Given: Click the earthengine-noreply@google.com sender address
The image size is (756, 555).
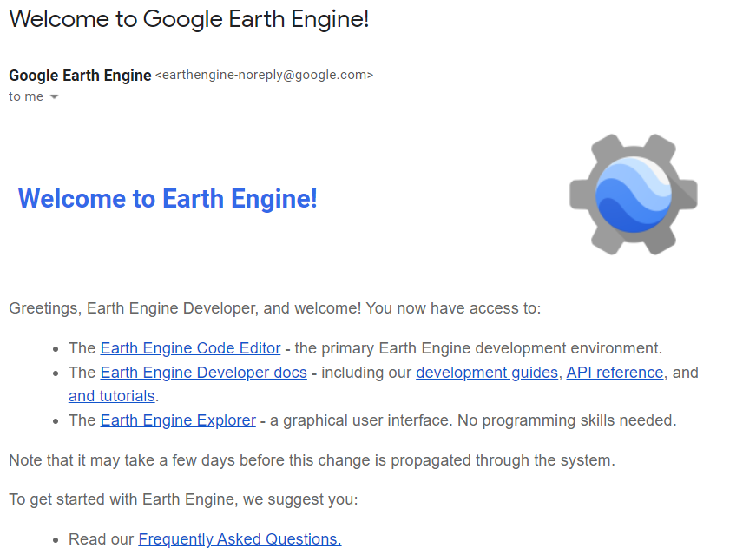Looking at the screenshot, I should click(x=264, y=76).
